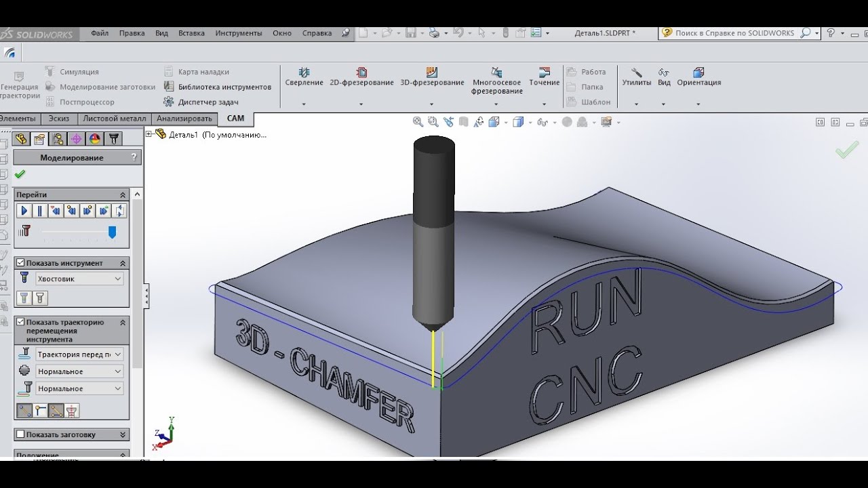Click the Диспетчер задач gear icon
The height and width of the screenshot is (488, 868).
(x=169, y=102)
